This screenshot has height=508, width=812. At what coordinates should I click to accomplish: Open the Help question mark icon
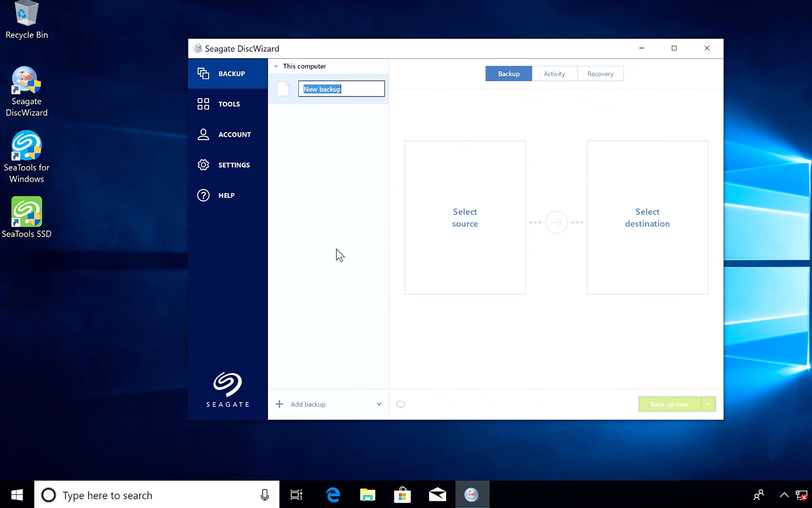(x=203, y=195)
